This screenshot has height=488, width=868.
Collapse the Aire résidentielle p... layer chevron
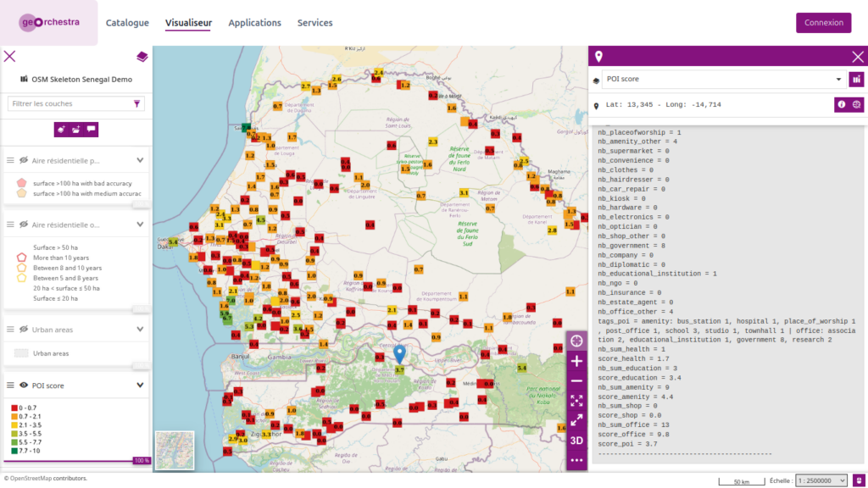pos(140,160)
